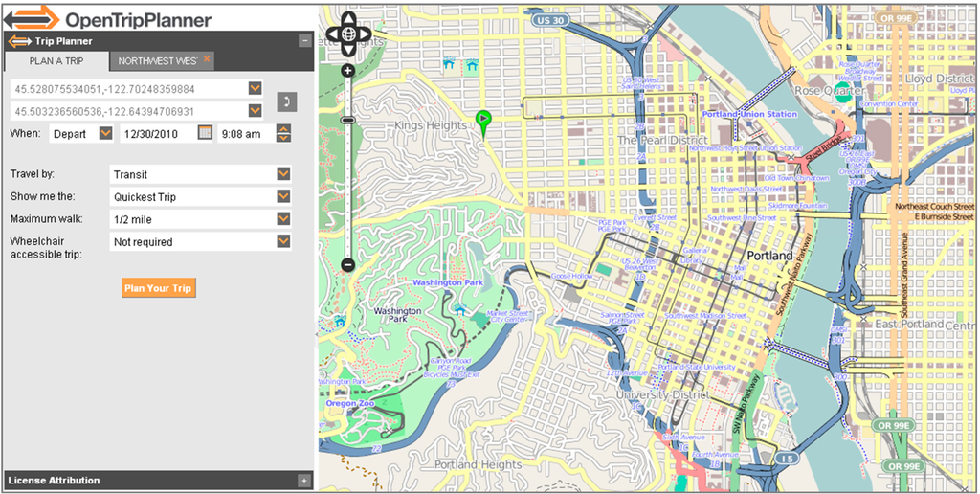Collapse the Trip Planner panel

point(304,41)
